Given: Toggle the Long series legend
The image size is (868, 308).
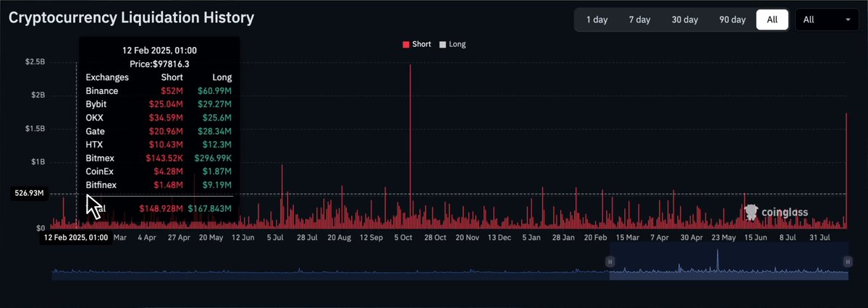Looking at the screenshot, I should coord(452,44).
